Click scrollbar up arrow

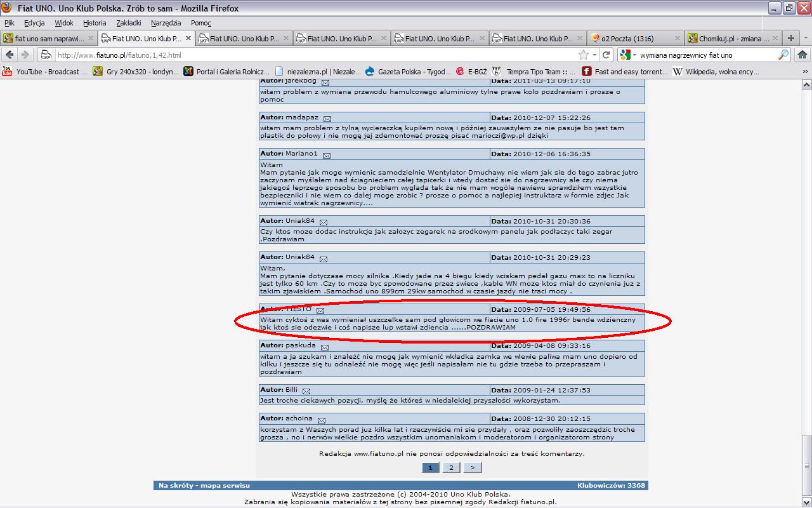pos(806,84)
